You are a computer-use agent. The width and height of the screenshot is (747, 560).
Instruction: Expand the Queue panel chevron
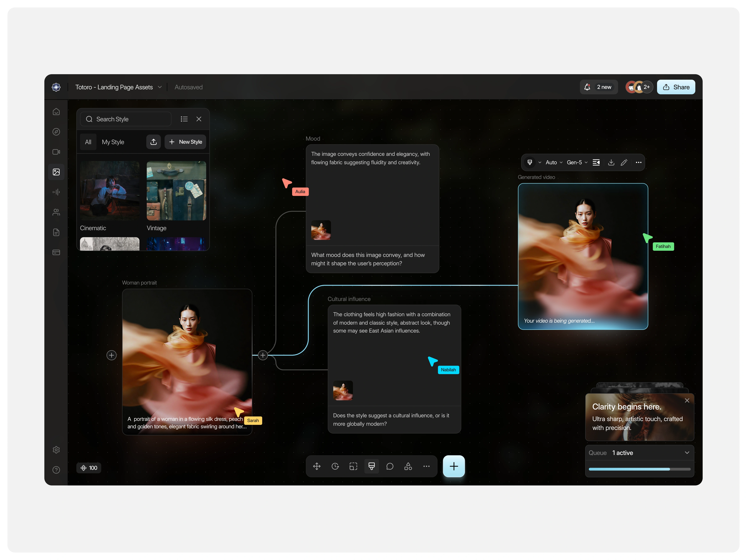[687, 453]
